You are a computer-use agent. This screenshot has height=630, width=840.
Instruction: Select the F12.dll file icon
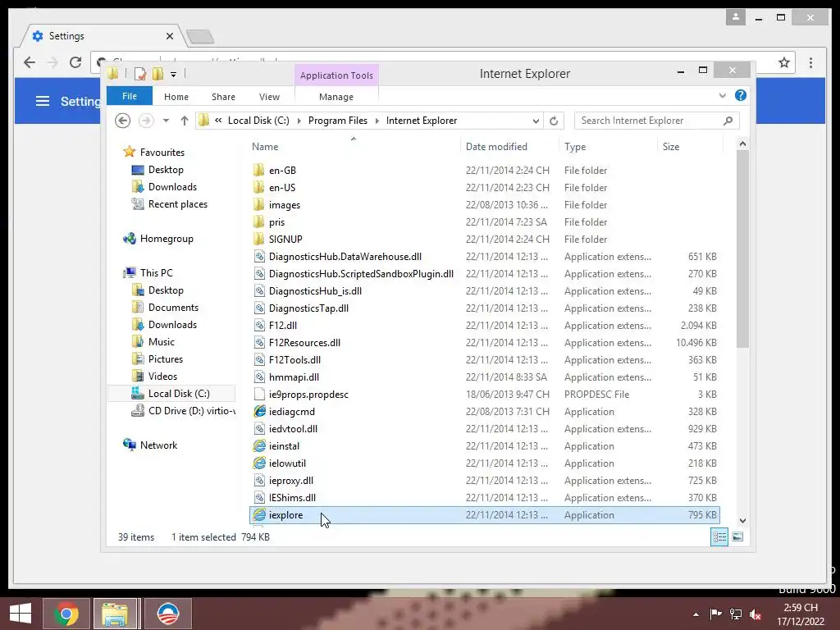[x=259, y=325]
